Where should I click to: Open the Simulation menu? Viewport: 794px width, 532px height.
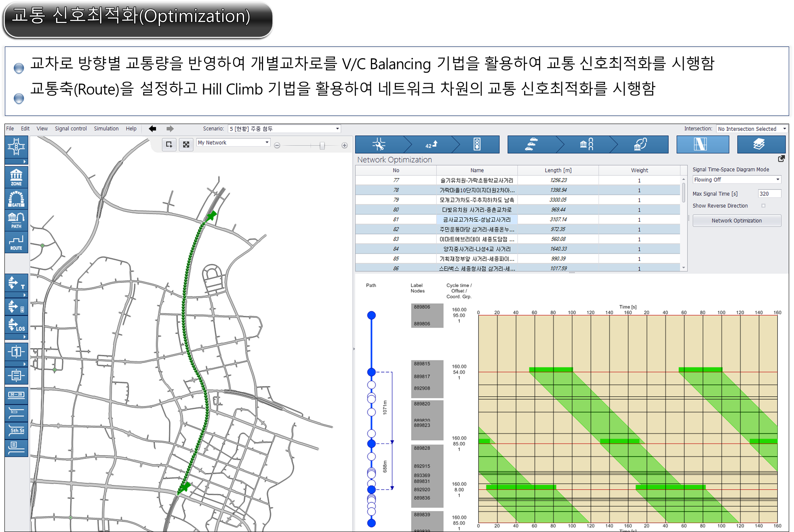tap(106, 128)
